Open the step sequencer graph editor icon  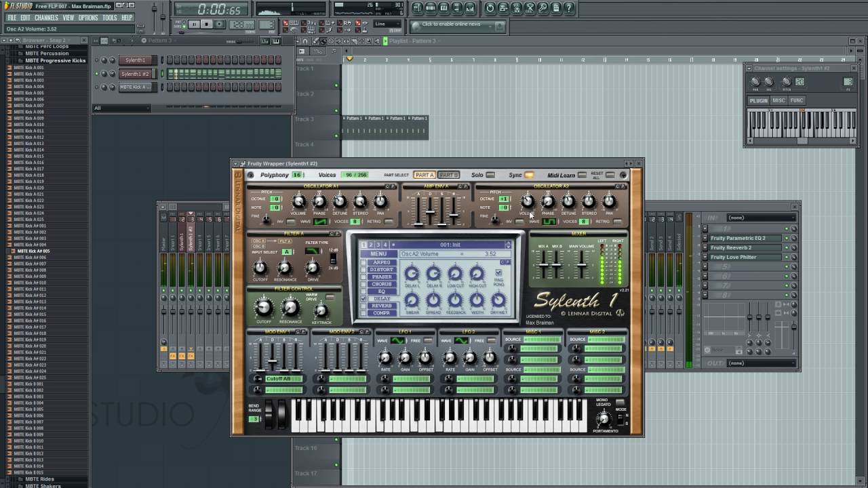[x=265, y=41]
